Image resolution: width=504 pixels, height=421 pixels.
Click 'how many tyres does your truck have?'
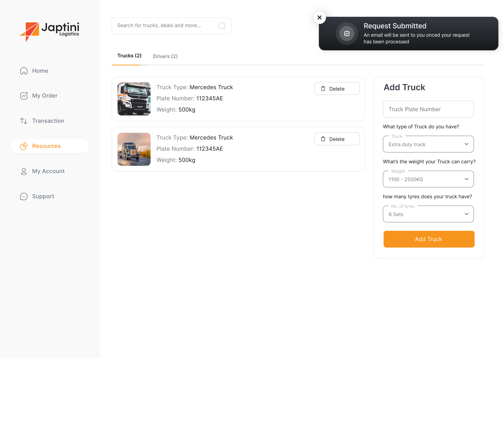click(428, 197)
